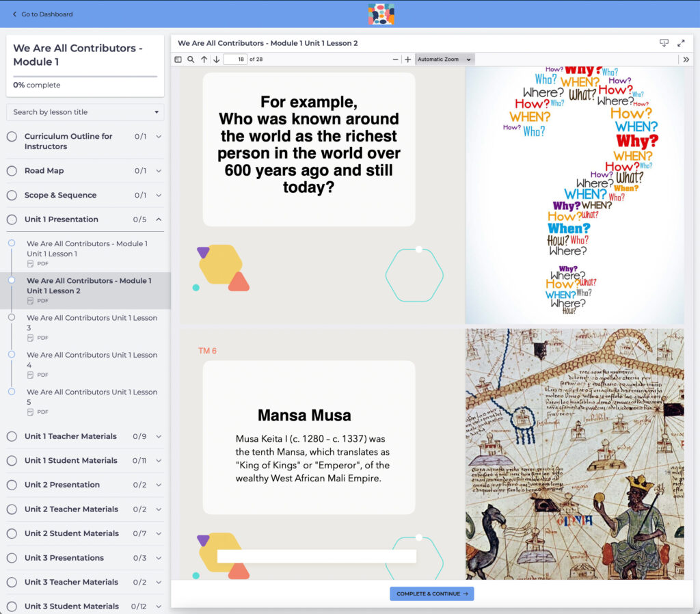Click Go to Dashboard link
The height and width of the screenshot is (614, 700).
(x=42, y=14)
